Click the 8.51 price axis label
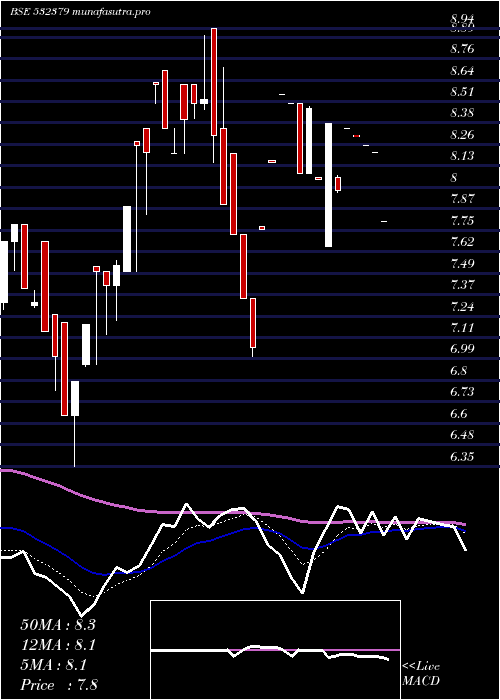 pyautogui.click(x=462, y=92)
